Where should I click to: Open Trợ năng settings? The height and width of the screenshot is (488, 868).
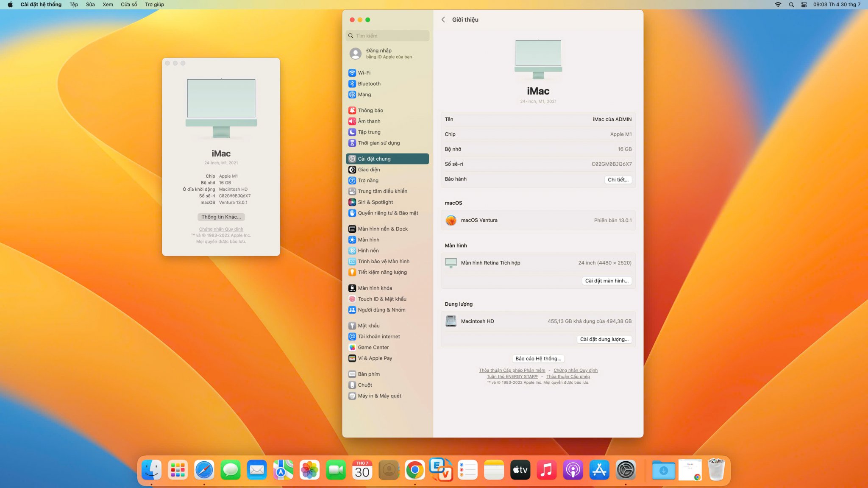pyautogui.click(x=387, y=181)
